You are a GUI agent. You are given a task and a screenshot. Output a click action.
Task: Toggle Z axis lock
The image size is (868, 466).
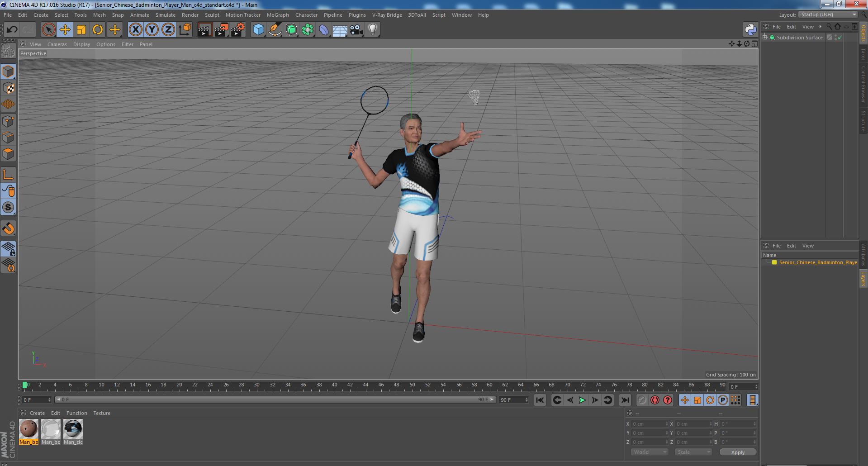coord(168,30)
